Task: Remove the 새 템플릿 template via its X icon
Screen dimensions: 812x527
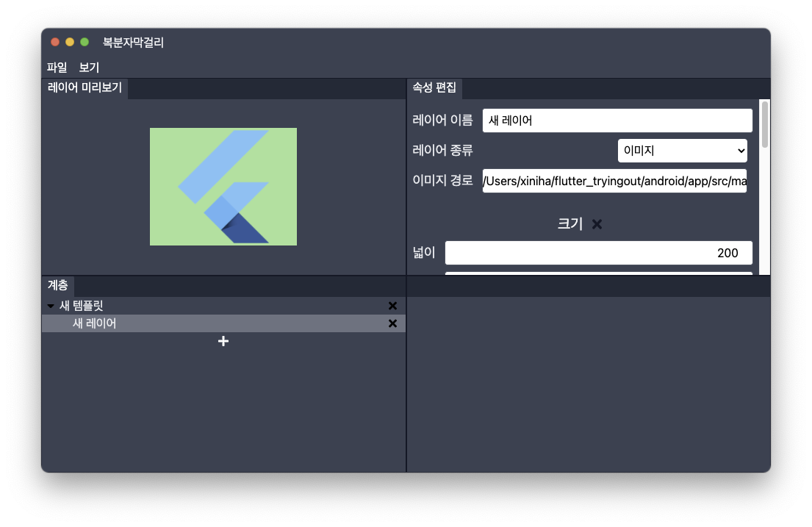Action: click(392, 306)
